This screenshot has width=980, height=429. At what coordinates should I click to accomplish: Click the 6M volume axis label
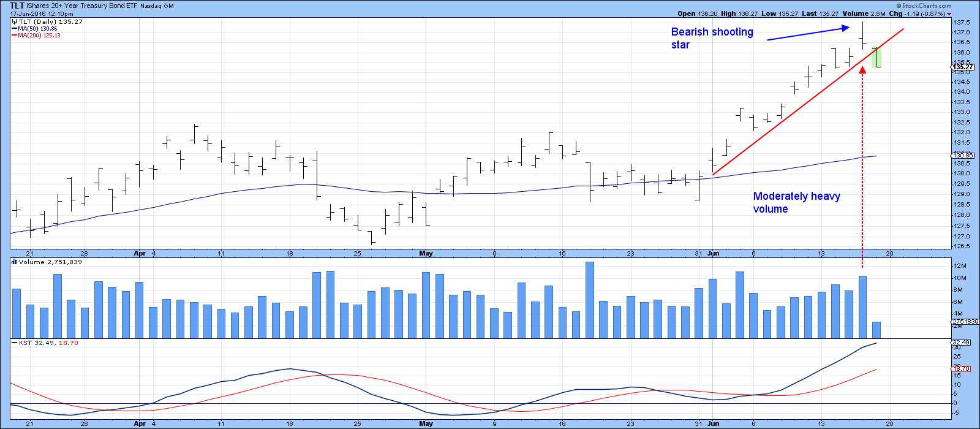tap(957, 302)
